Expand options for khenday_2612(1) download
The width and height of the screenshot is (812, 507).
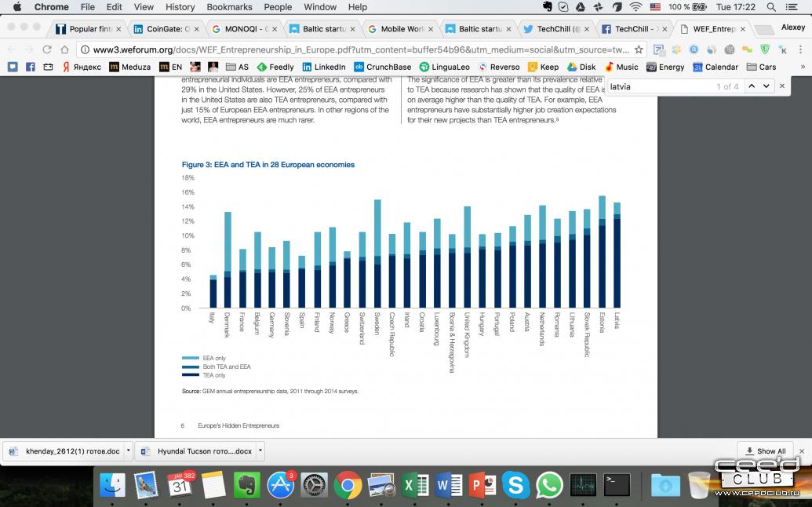coord(129,451)
